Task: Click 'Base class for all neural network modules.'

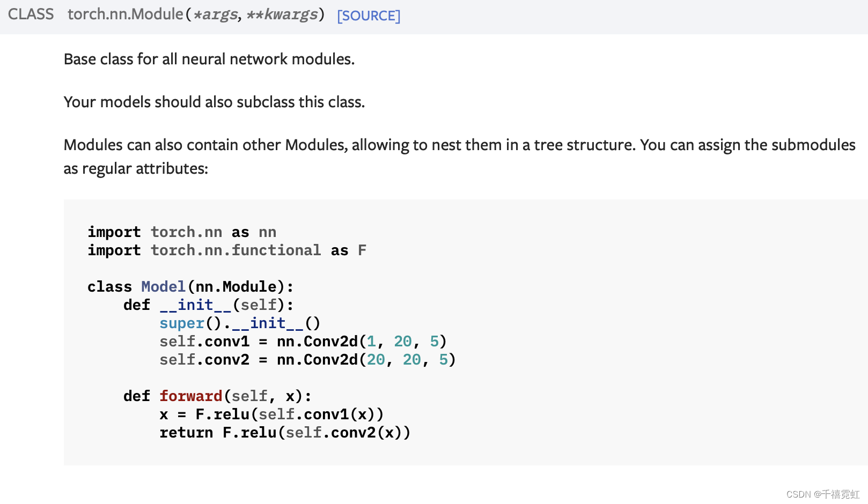Action: (209, 59)
